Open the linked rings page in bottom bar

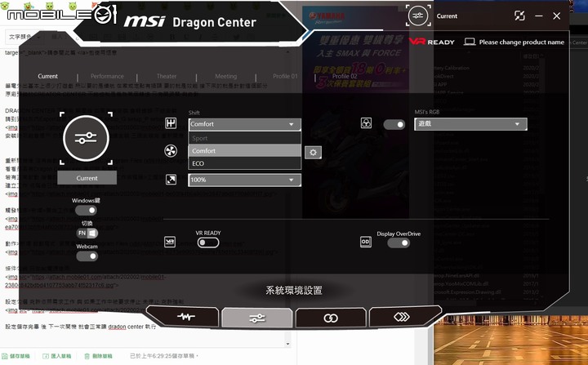[331, 318]
